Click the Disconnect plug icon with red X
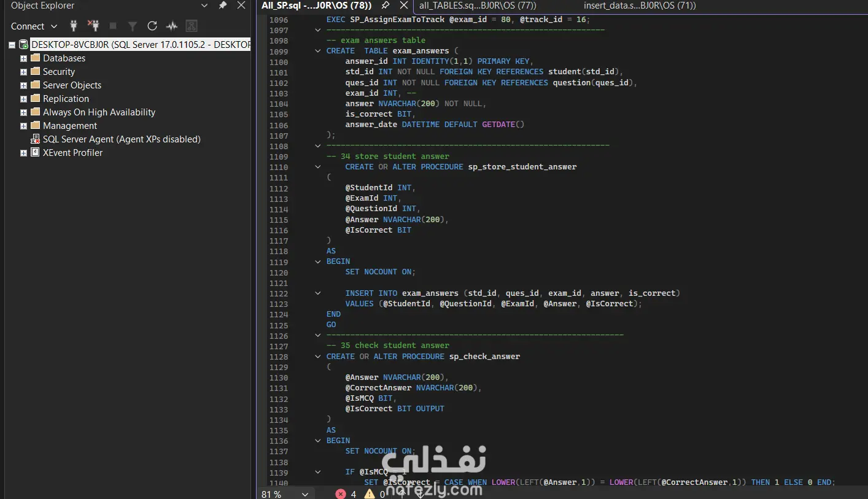Viewport: 868px width, 499px height. (93, 26)
